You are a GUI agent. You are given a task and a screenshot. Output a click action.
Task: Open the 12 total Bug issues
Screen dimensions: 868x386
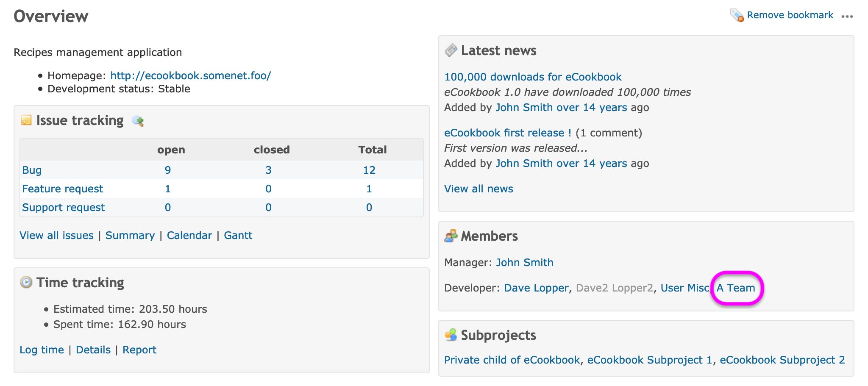click(x=369, y=170)
